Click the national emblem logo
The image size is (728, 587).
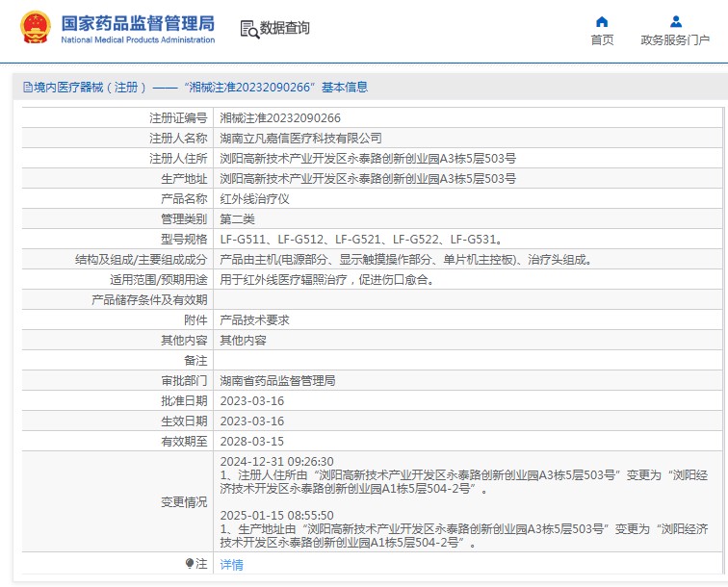[x=36, y=27]
